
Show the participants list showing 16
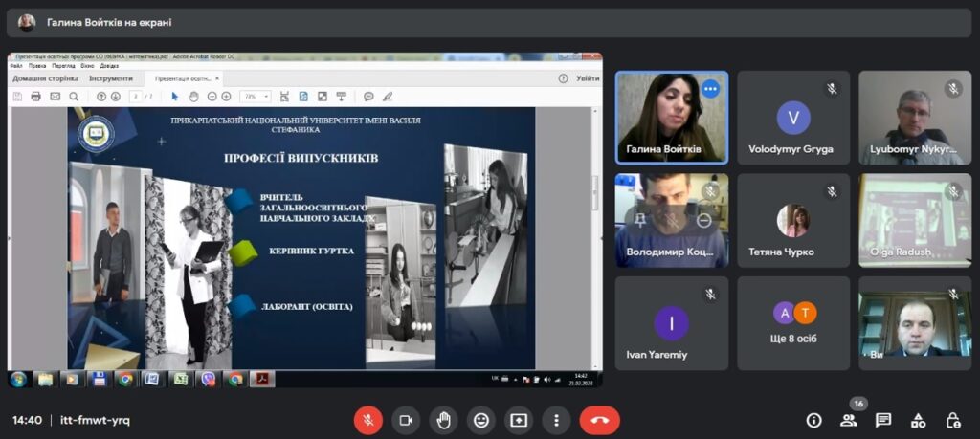pyautogui.click(x=848, y=420)
